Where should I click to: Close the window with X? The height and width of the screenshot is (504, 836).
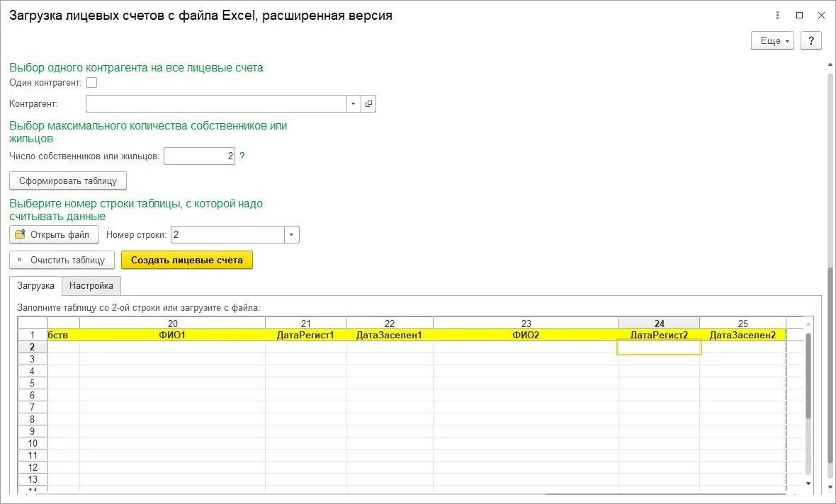point(822,16)
